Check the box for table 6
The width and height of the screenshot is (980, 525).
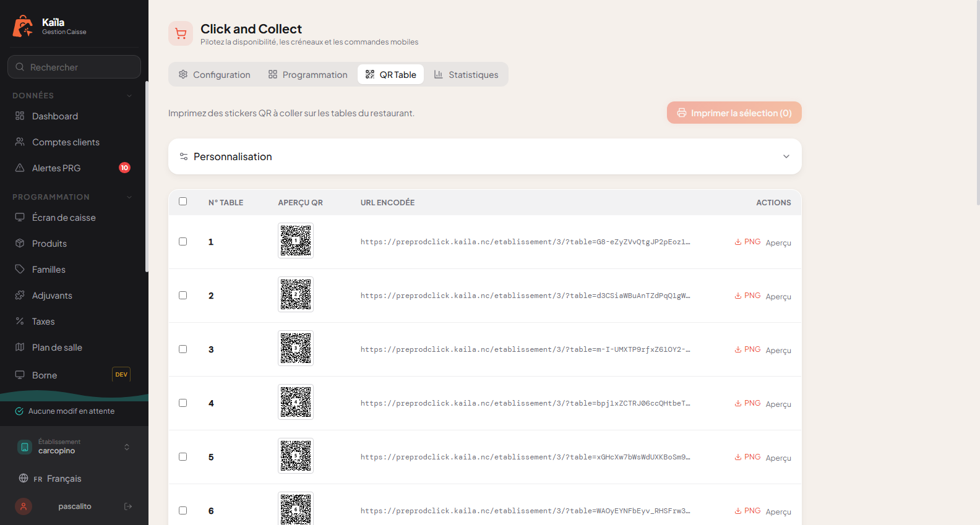[183, 510]
